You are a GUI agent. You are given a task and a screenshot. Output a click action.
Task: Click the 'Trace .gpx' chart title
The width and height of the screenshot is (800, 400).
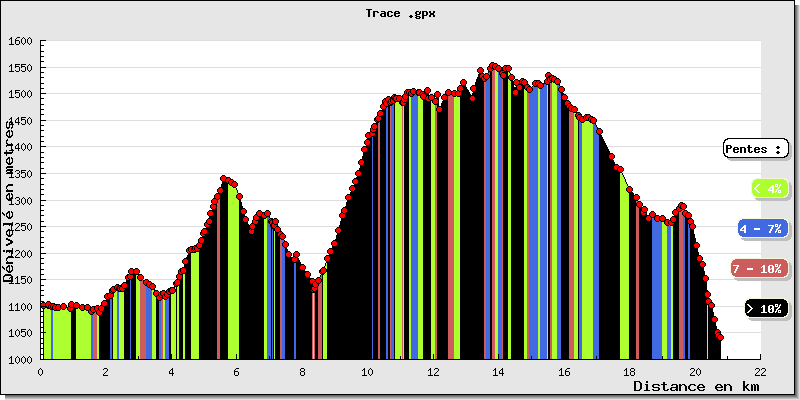point(401,14)
